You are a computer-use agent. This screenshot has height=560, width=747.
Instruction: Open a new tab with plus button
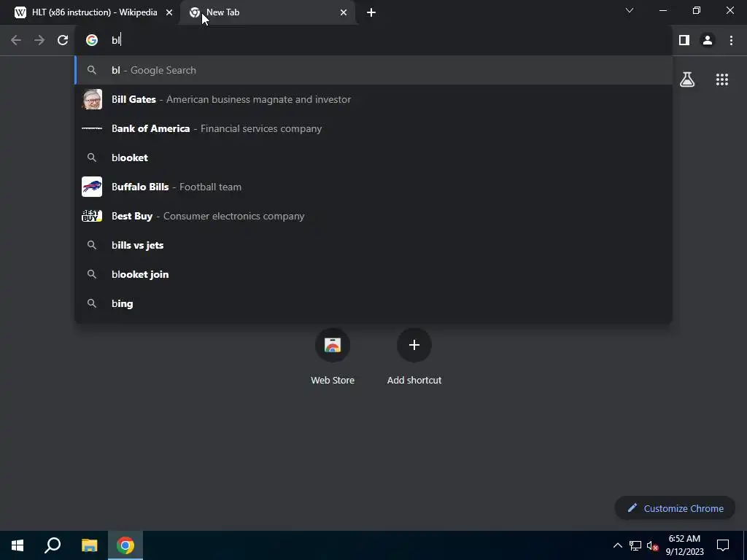(x=371, y=12)
